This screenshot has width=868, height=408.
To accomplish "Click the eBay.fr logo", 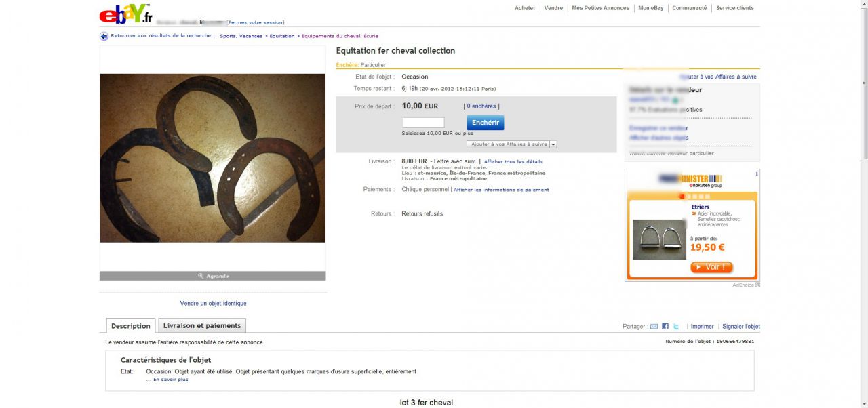I will 126,14.
